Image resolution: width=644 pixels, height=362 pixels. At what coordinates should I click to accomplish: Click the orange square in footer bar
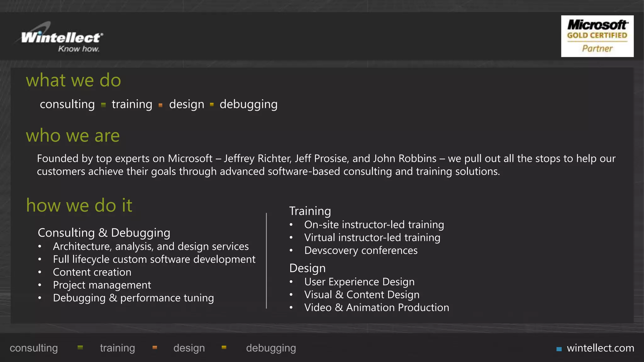tap(155, 347)
